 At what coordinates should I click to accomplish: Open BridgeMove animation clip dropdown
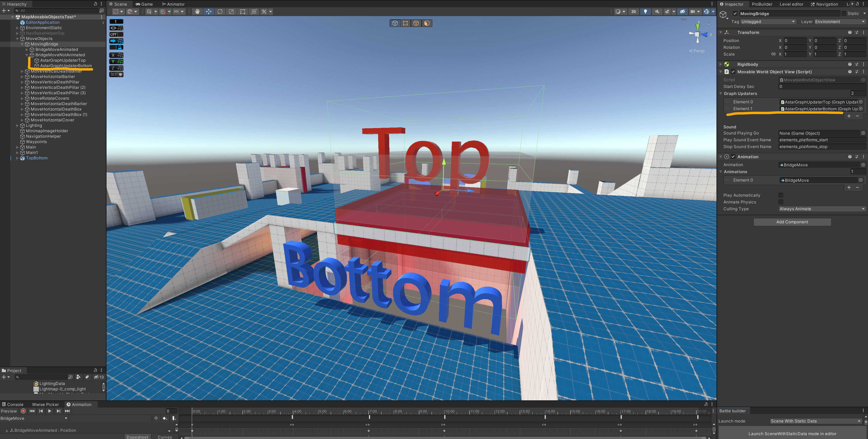click(x=34, y=418)
